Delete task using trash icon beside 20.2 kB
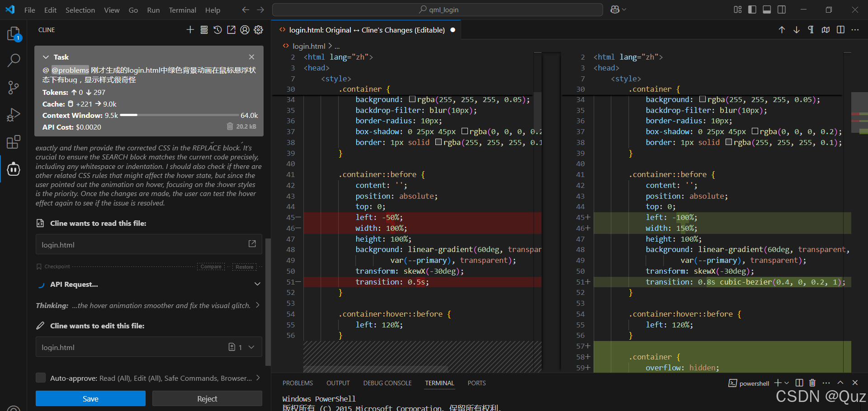 coord(230,126)
